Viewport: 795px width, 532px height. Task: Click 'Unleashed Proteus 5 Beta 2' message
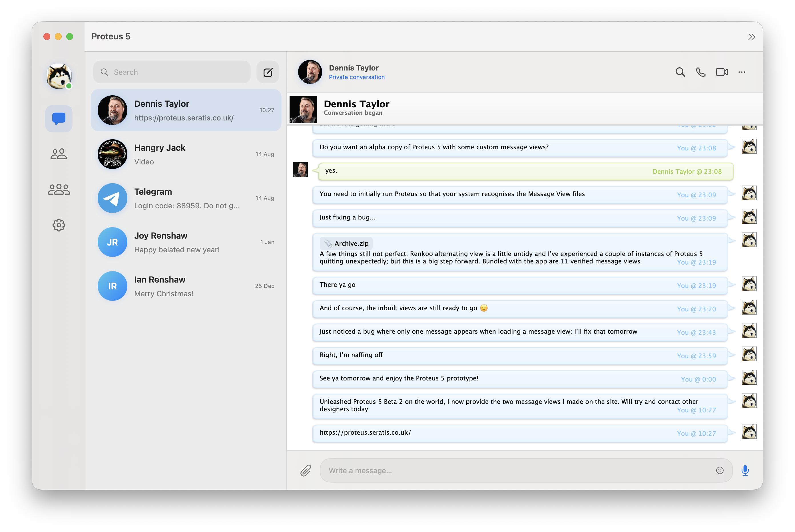pyautogui.click(x=520, y=406)
